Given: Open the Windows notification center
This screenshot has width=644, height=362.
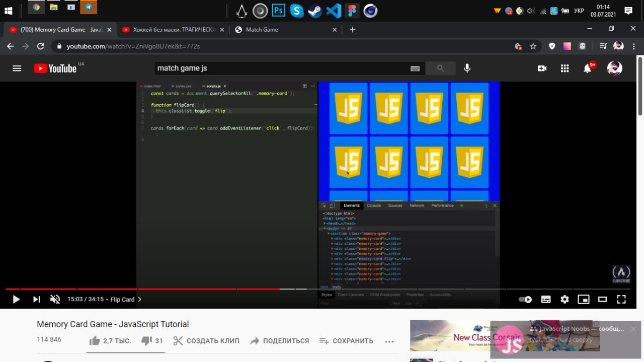Looking at the screenshot, I should (x=628, y=11).
